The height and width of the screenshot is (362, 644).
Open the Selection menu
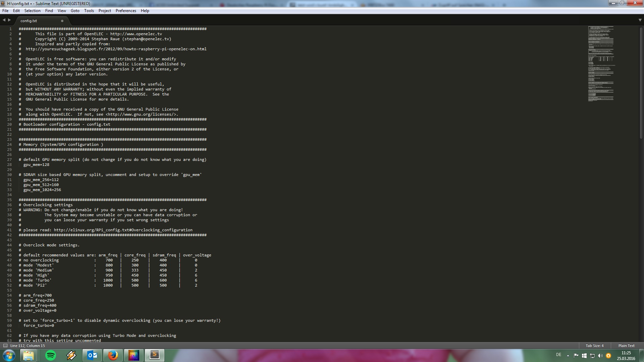(32, 11)
